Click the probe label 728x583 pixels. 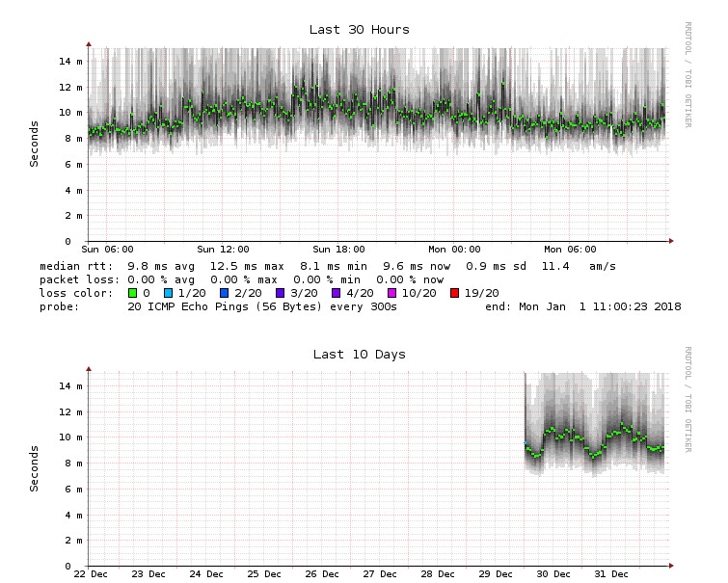click(x=60, y=306)
